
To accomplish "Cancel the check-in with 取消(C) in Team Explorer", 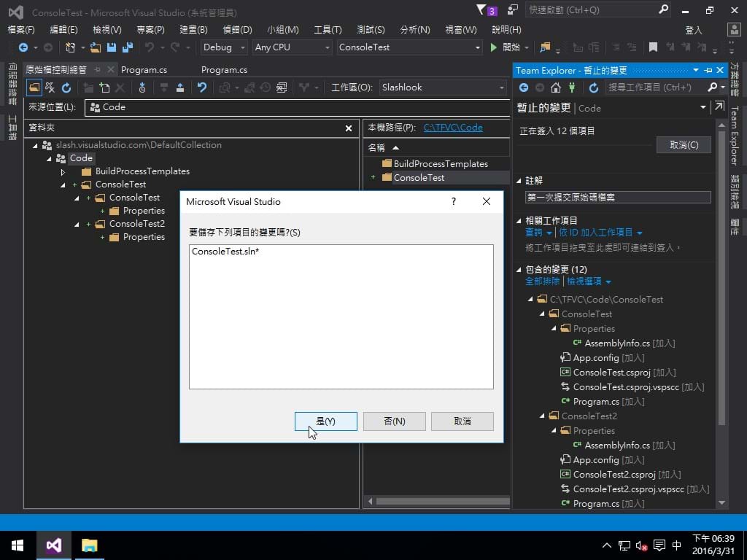I will coord(684,145).
